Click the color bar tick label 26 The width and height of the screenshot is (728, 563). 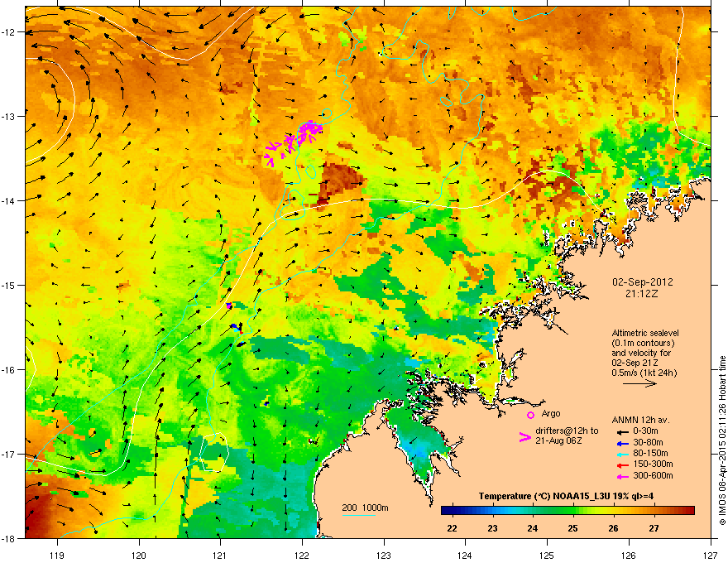click(x=613, y=528)
